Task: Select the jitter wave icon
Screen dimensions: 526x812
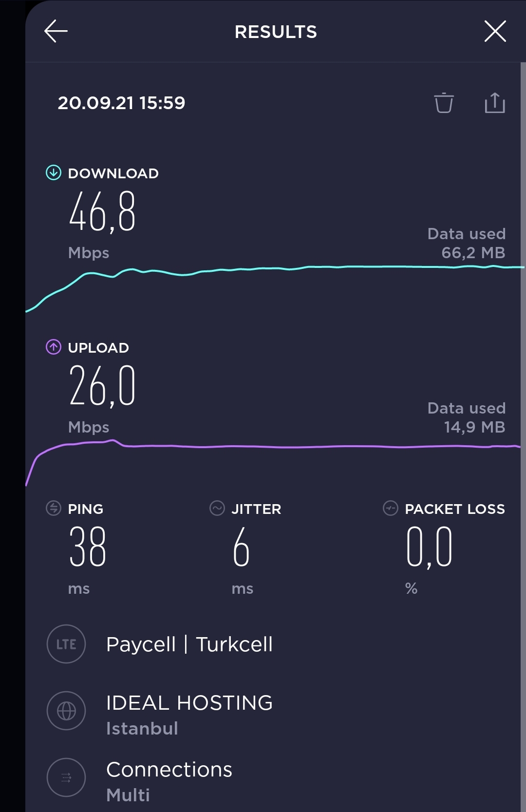Action: click(x=217, y=508)
